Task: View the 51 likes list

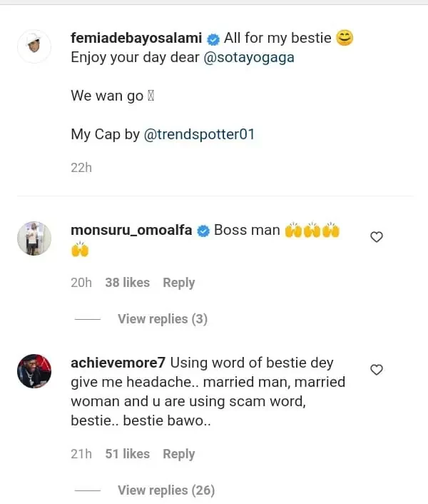Action: (127, 454)
